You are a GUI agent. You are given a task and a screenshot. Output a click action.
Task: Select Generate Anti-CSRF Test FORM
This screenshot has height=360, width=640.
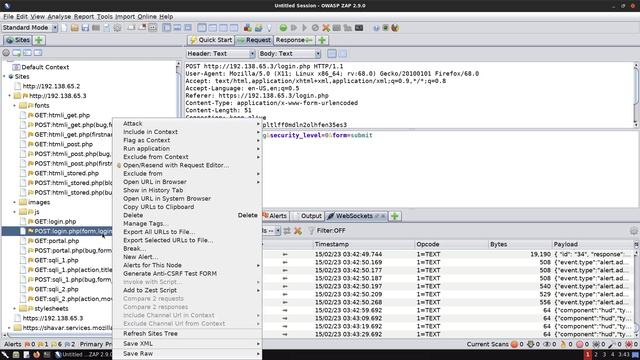click(x=187, y=273)
